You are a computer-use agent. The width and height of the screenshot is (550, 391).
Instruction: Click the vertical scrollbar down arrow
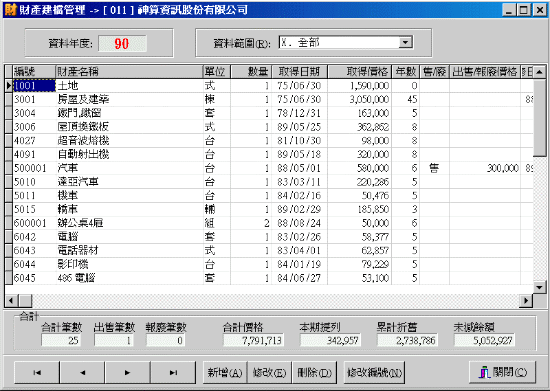(539, 288)
